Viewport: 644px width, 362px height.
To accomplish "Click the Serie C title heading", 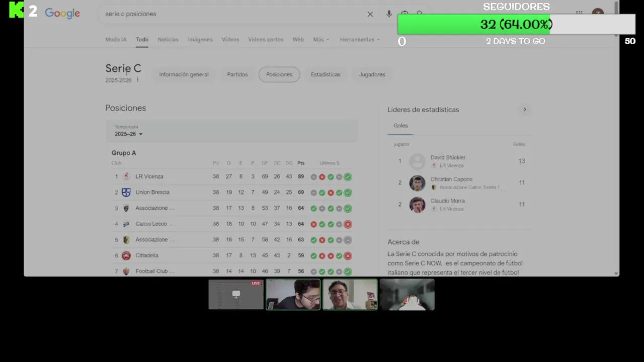I will pos(123,68).
